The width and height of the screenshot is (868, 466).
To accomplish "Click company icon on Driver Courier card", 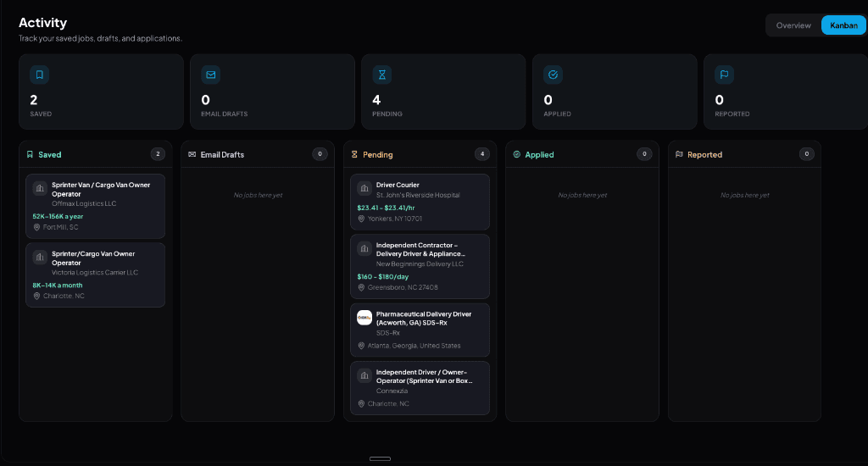I will pos(364,189).
